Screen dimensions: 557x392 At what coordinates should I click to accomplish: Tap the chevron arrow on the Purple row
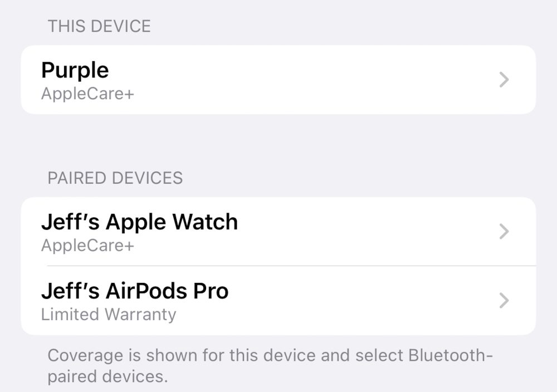pos(504,80)
